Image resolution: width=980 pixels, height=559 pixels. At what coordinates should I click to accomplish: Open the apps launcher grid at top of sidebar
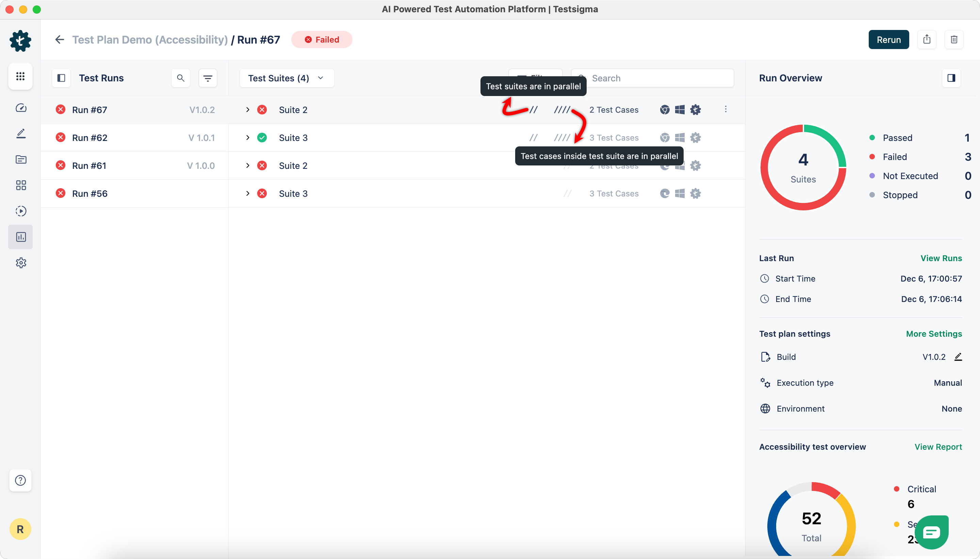pos(21,76)
